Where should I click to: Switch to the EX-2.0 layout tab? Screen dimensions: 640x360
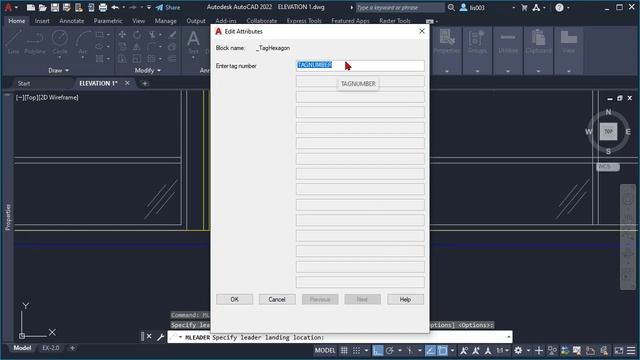[x=51, y=348]
